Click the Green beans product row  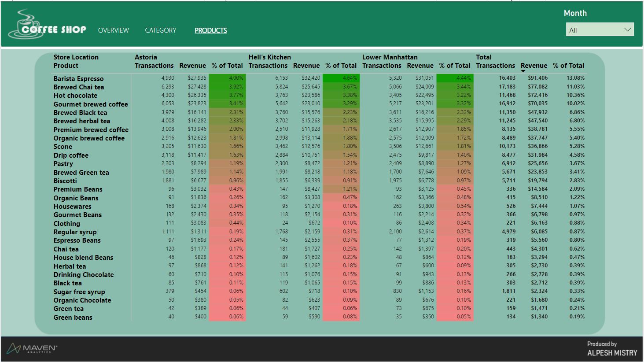[x=73, y=318]
